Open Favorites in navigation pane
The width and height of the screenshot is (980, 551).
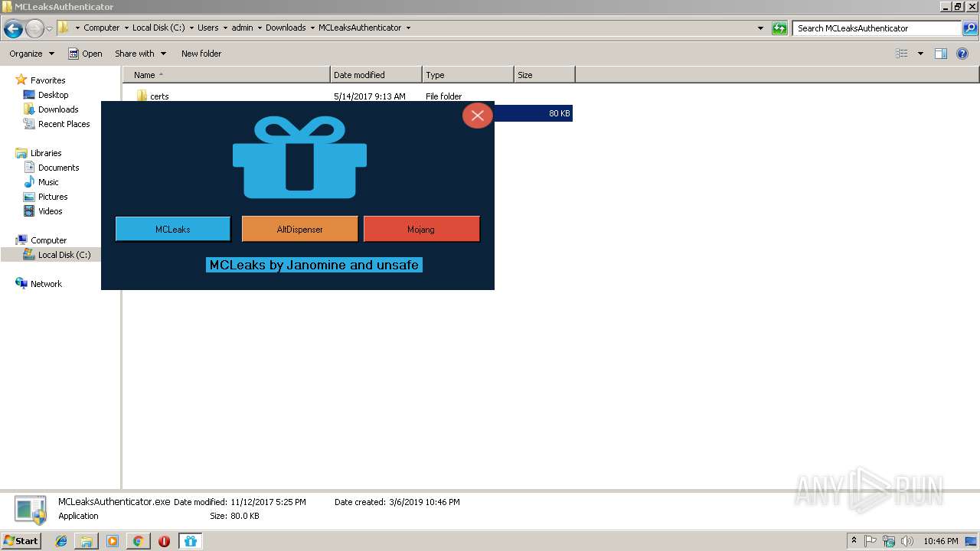click(x=47, y=80)
